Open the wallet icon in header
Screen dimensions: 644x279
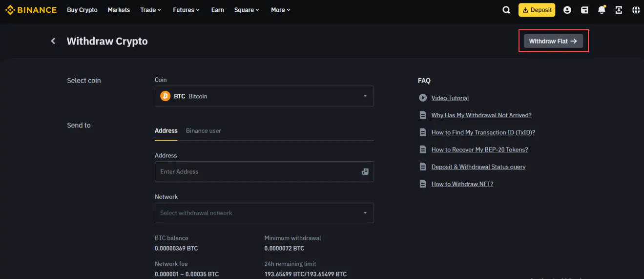[x=584, y=10]
